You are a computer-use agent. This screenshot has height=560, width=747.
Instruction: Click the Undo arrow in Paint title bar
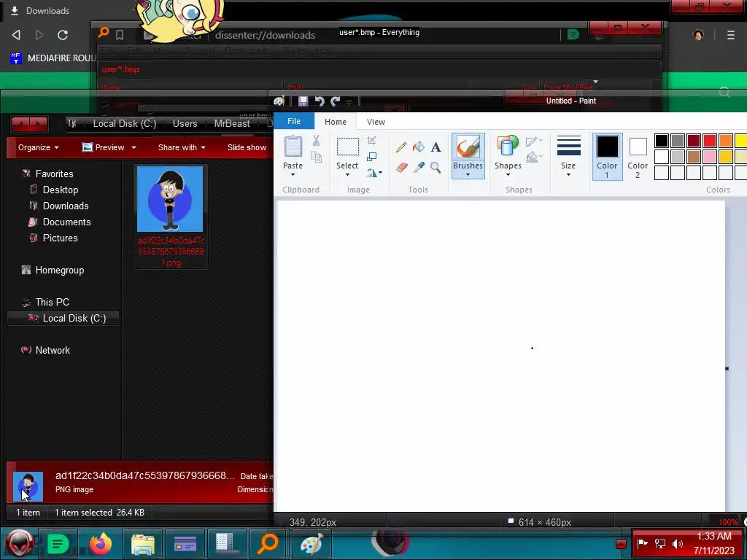(x=320, y=101)
